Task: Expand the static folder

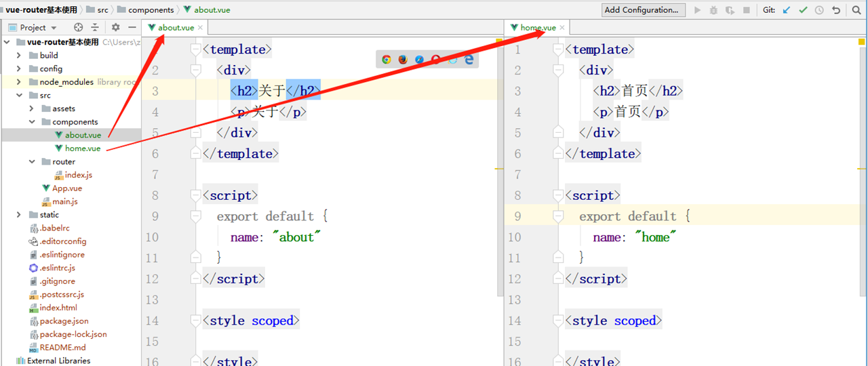Action: [x=19, y=215]
